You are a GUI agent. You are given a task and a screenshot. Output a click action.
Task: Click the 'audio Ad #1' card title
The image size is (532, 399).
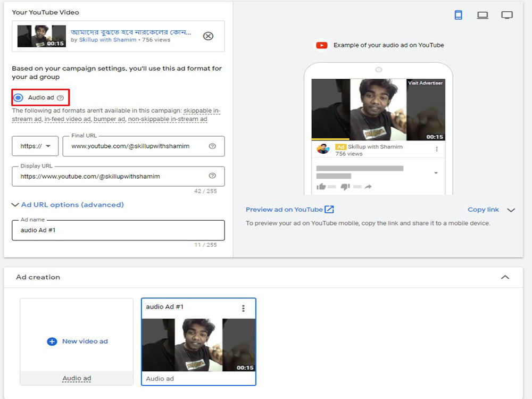pos(164,307)
